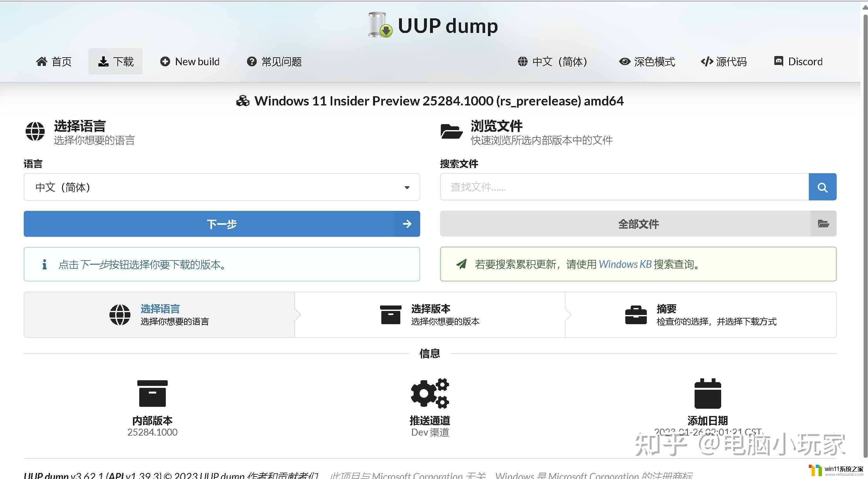Click 全部文件 all files button
The image size is (868, 479).
pos(639,223)
